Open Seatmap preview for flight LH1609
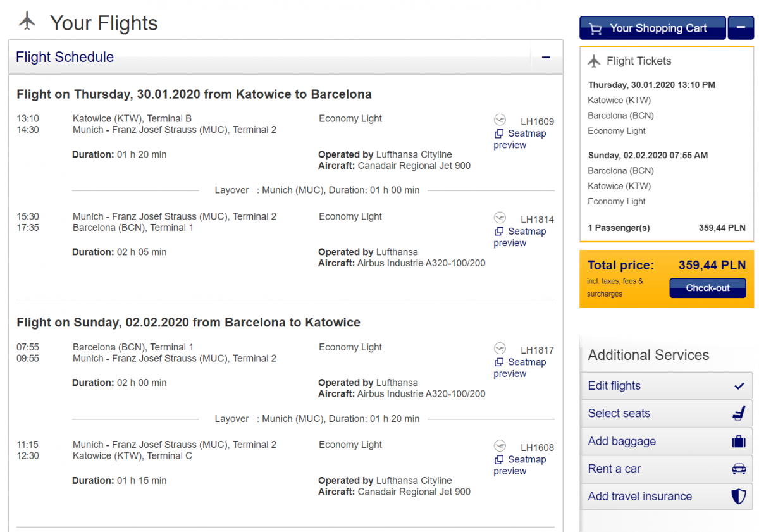Image resolution: width=759 pixels, height=532 pixels. click(x=526, y=133)
